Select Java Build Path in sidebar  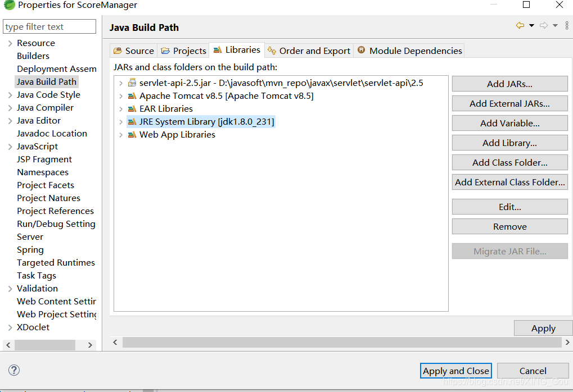(47, 82)
